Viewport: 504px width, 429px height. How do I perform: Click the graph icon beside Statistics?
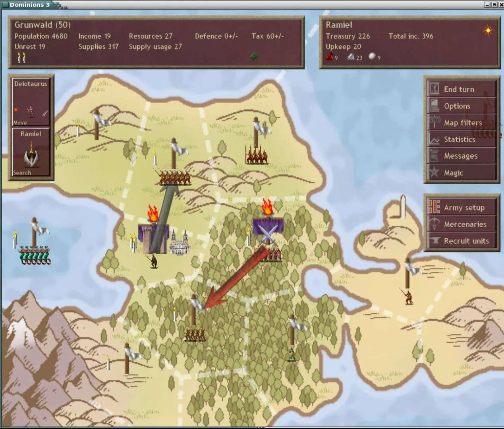tap(434, 139)
